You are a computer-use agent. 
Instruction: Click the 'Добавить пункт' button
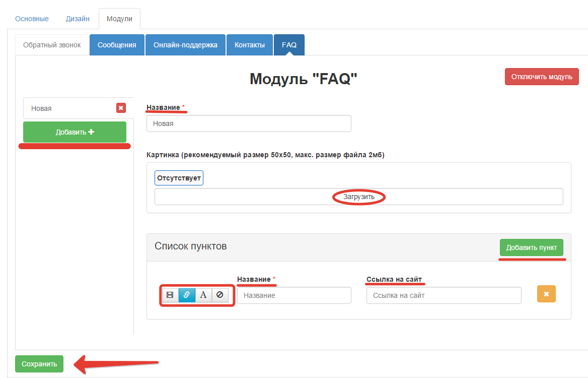[x=532, y=247]
